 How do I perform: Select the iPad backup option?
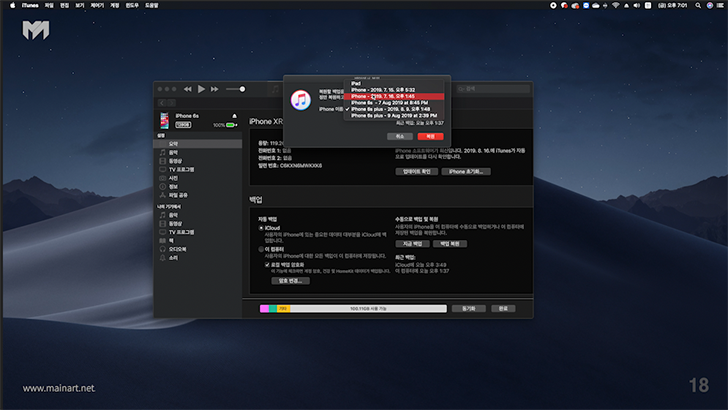[x=394, y=84]
